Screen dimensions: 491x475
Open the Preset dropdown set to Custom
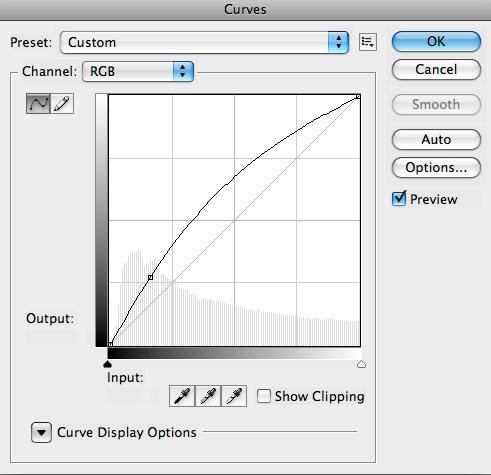click(x=205, y=42)
